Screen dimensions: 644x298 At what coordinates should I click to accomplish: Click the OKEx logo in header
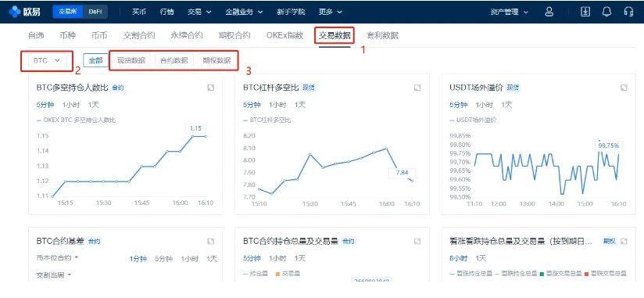point(25,12)
